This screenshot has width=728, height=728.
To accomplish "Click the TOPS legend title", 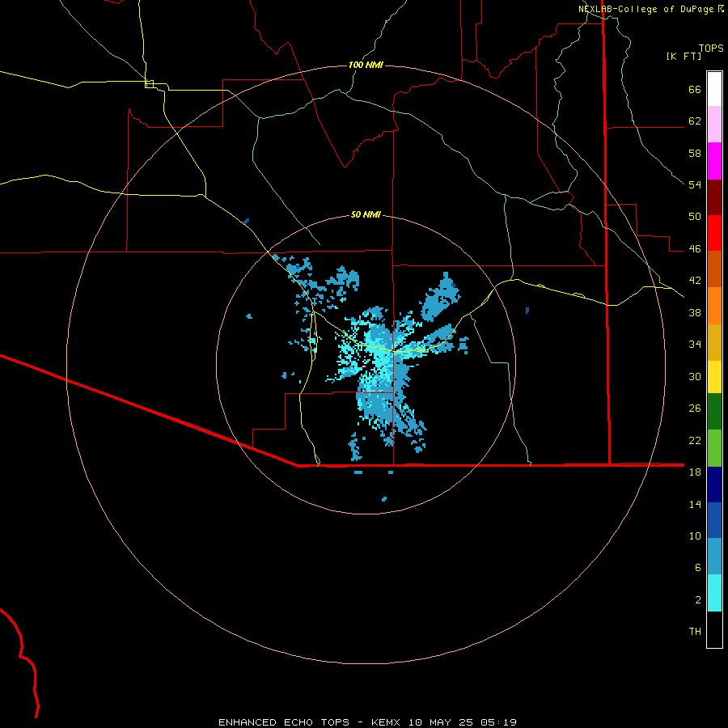I will click(x=711, y=48).
